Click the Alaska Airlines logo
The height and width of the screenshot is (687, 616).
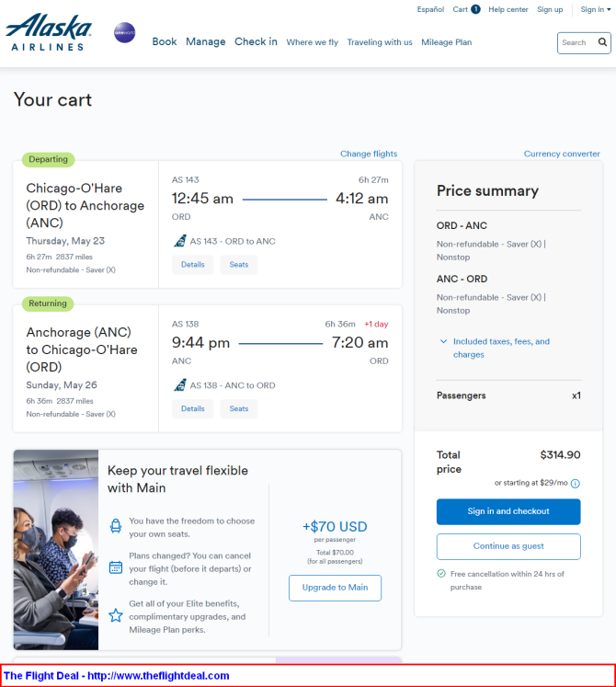point(48,32)
